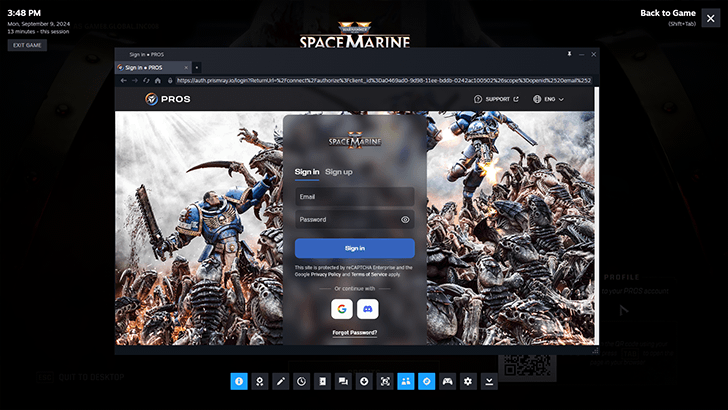Click the blue Sign in button

[x=355, y=248]
